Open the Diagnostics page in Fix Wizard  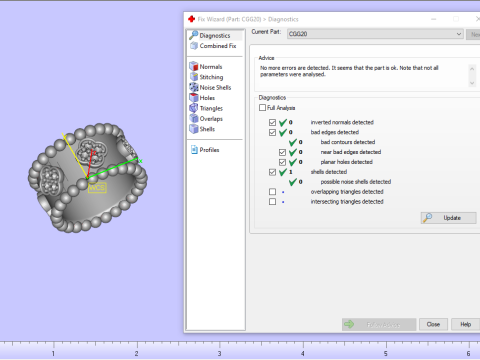point(215,35)
